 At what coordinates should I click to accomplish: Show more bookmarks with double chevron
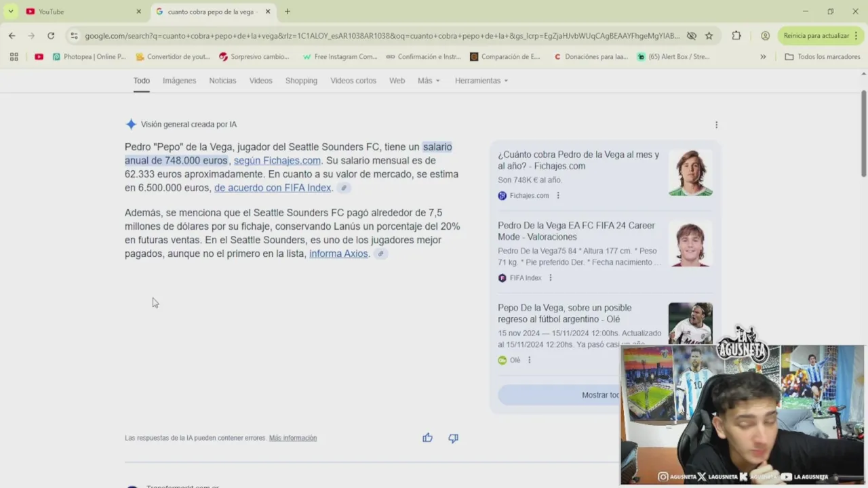(763, 57)
